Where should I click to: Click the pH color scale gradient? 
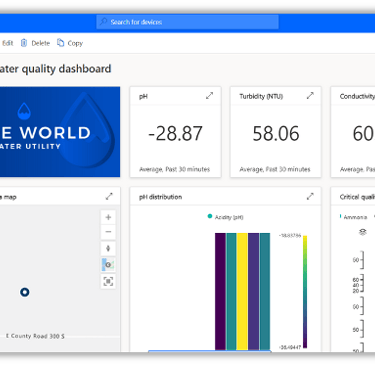[305, 292]
